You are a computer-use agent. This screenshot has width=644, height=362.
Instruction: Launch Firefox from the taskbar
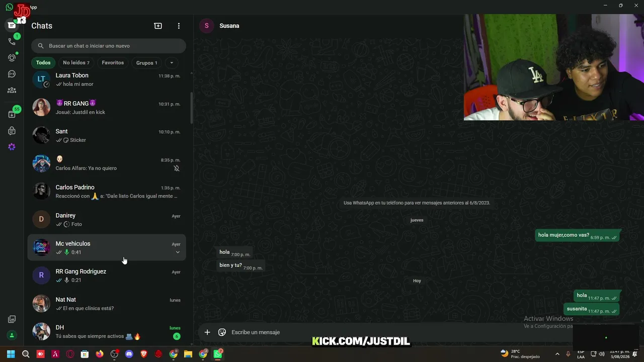100,354
